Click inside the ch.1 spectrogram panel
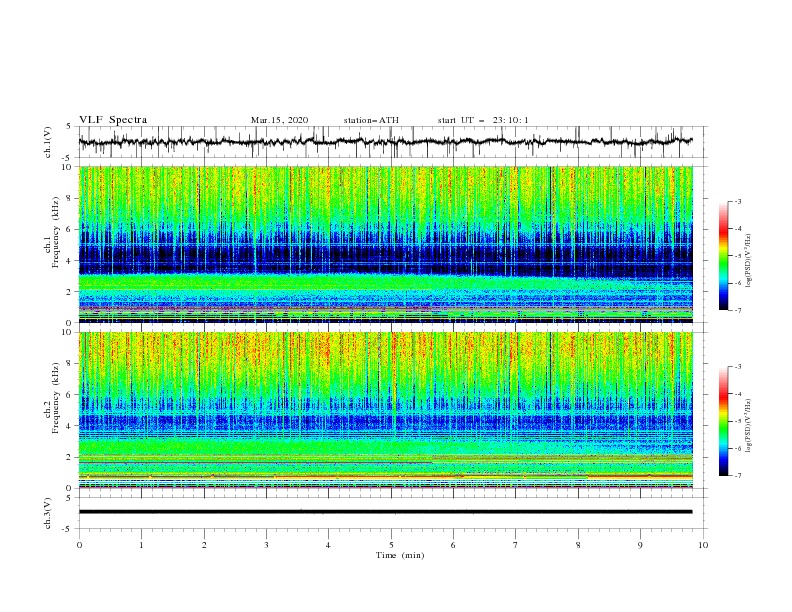 [385, 244]
